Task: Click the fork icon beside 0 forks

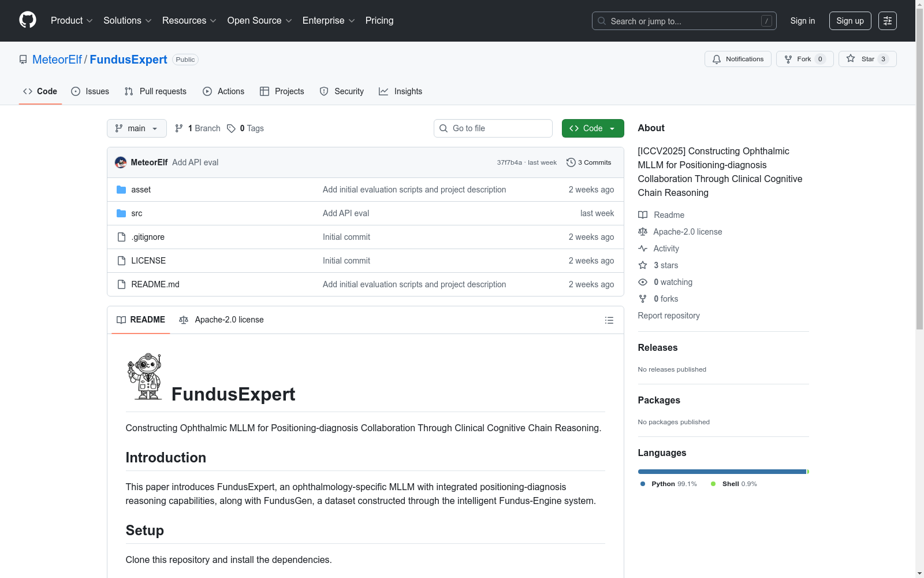Action: 643,299
